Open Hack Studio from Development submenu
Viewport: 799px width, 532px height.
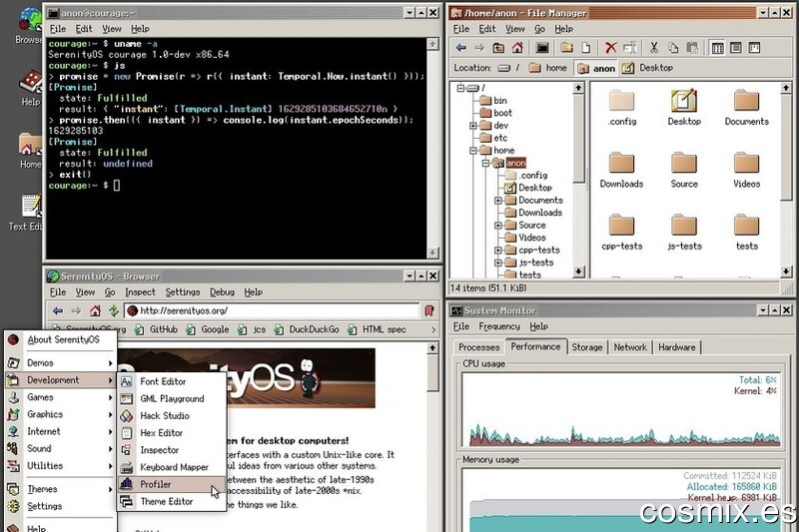point(172,415)
